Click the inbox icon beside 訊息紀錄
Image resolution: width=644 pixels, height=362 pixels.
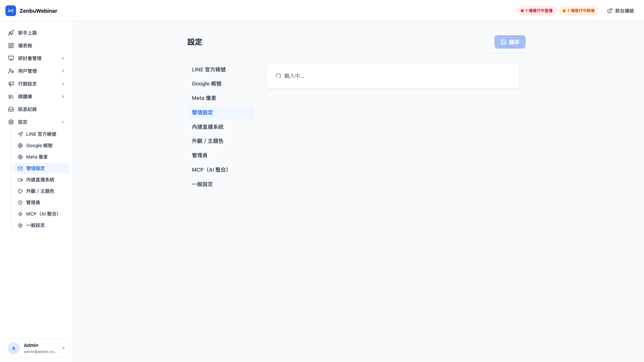click(11, 109)
